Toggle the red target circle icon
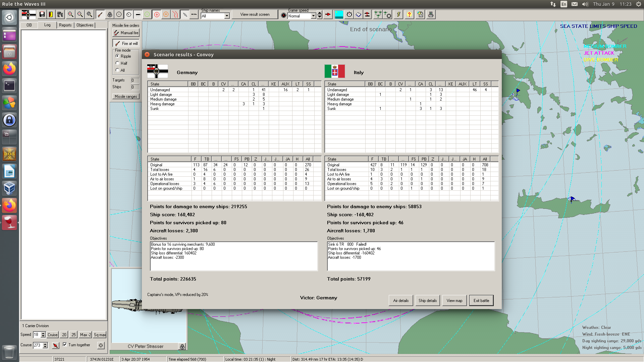The width and height of the screenshot is (644, 362). pos(157,14)
